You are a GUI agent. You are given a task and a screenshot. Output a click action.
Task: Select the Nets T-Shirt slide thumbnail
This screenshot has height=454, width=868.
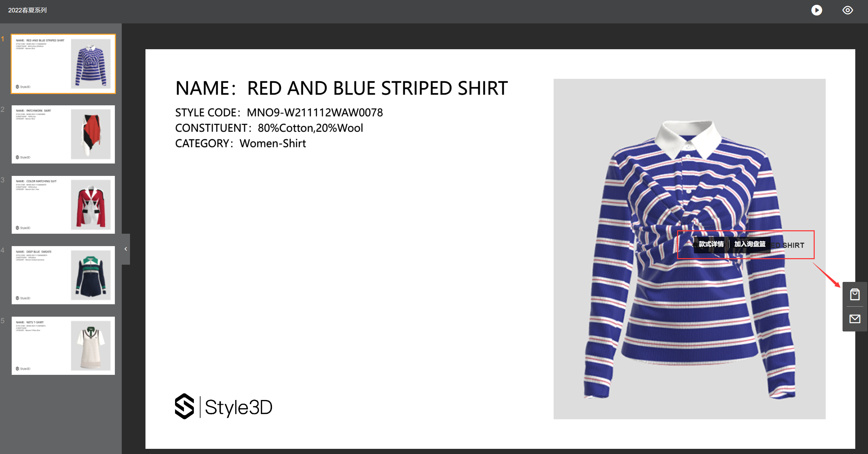point(63,346)
